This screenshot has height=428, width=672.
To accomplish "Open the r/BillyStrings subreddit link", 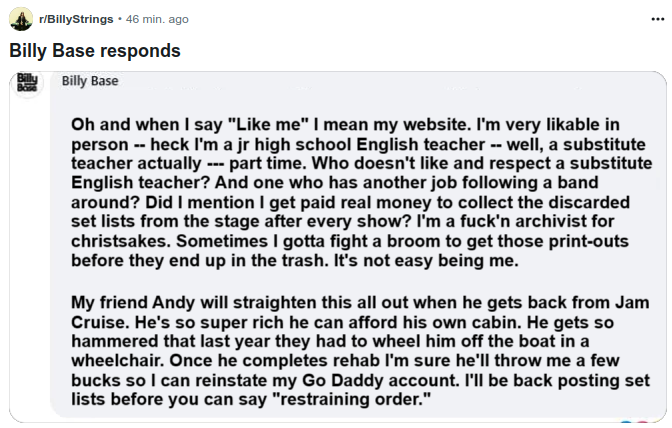I will coord(76,19).
